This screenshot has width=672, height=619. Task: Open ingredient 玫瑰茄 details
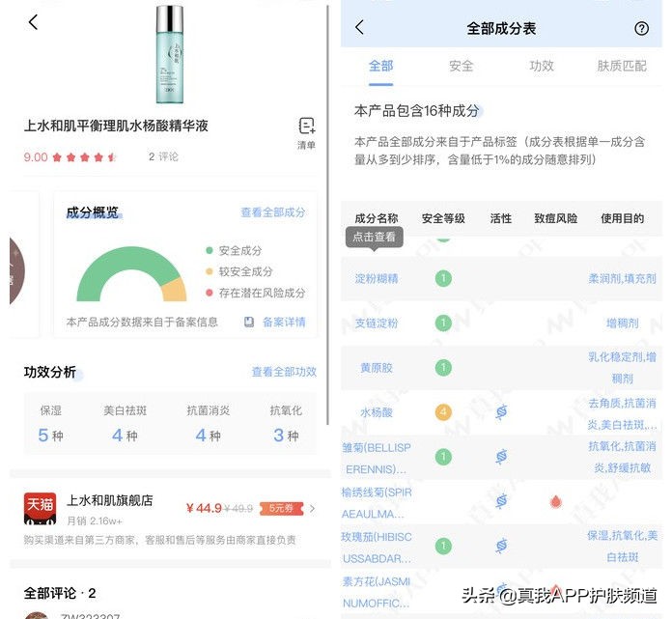[x=377, y=548]
